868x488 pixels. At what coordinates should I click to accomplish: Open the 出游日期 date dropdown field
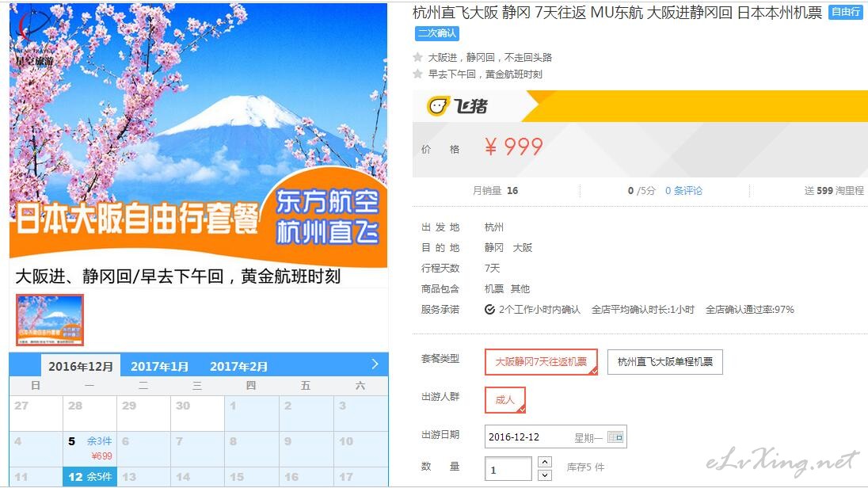point(555,437)
